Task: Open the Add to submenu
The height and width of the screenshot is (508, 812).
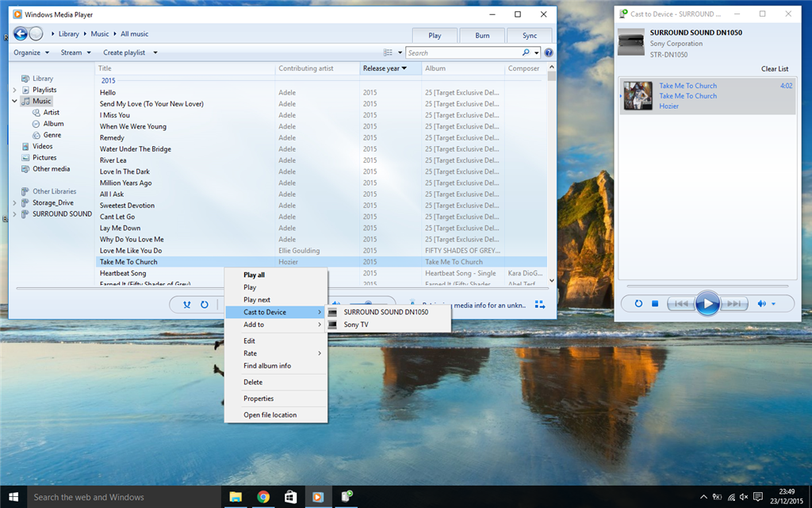Action: click(x=276, y=325)
